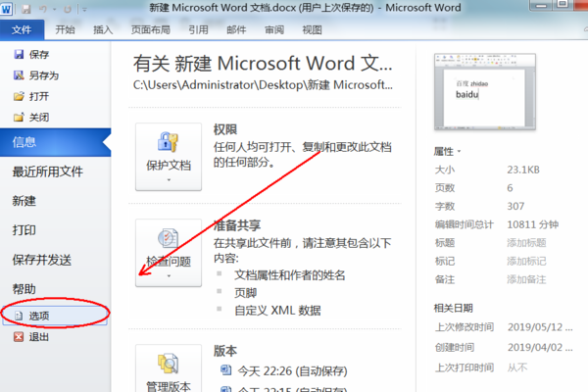Go to the 视图 ribbon tab
The height and width of the screenshot is (392, 588).
point(312,29)
